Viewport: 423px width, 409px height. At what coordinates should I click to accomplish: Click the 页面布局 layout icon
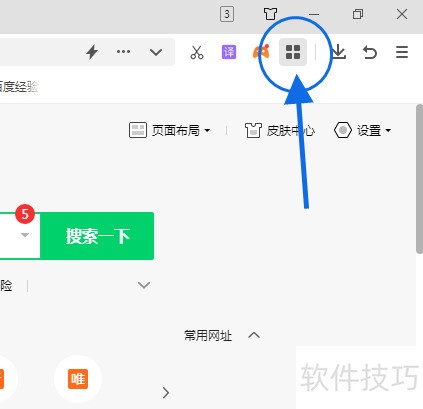click(x=138, y=130)
